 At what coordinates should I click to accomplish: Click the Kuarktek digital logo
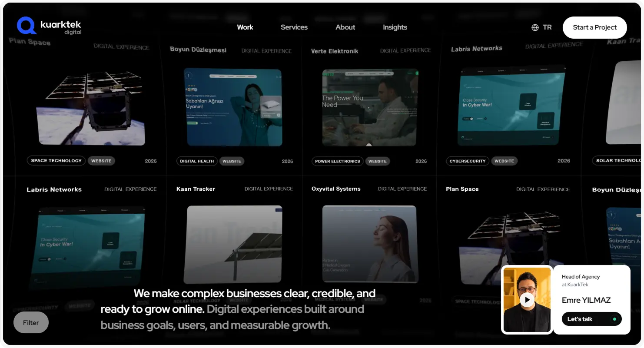click(x=49, y=26)
